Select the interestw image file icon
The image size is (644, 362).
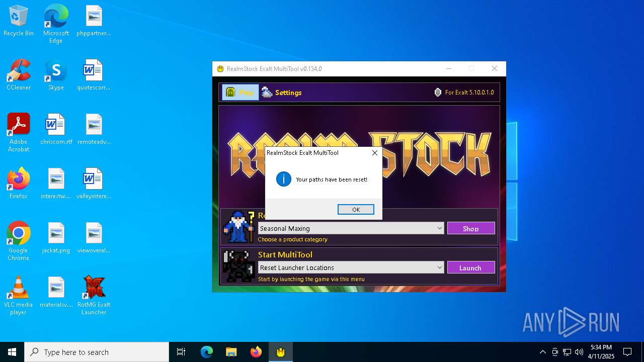pos(56,184)
